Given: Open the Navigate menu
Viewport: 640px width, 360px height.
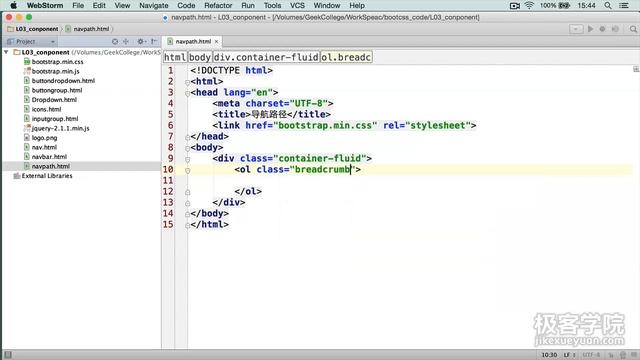Looking at the screenshot, I should click(x=153, y=6).
